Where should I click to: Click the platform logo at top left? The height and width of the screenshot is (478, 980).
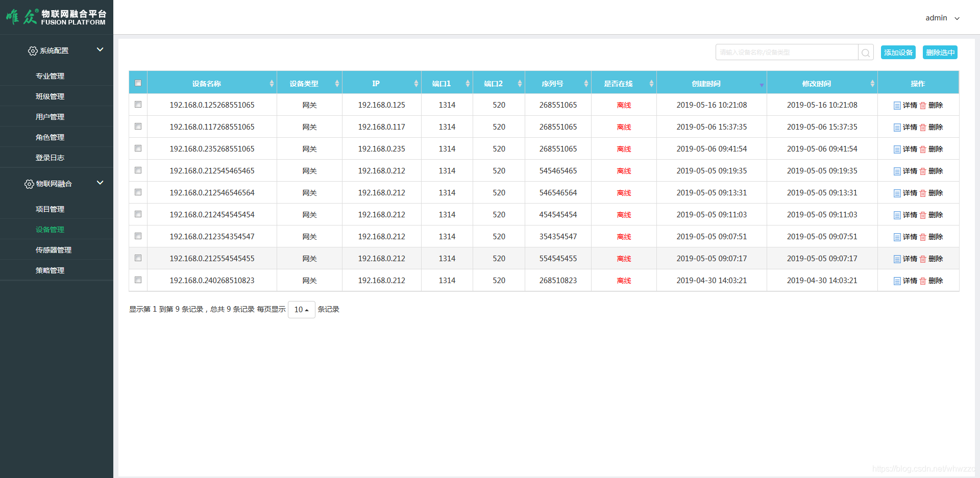(x=56, y=17)
